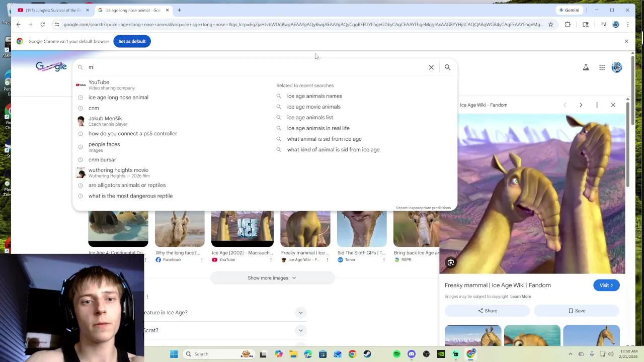
Task: Click inside the Google search input field
Action: tap(257, 67)
